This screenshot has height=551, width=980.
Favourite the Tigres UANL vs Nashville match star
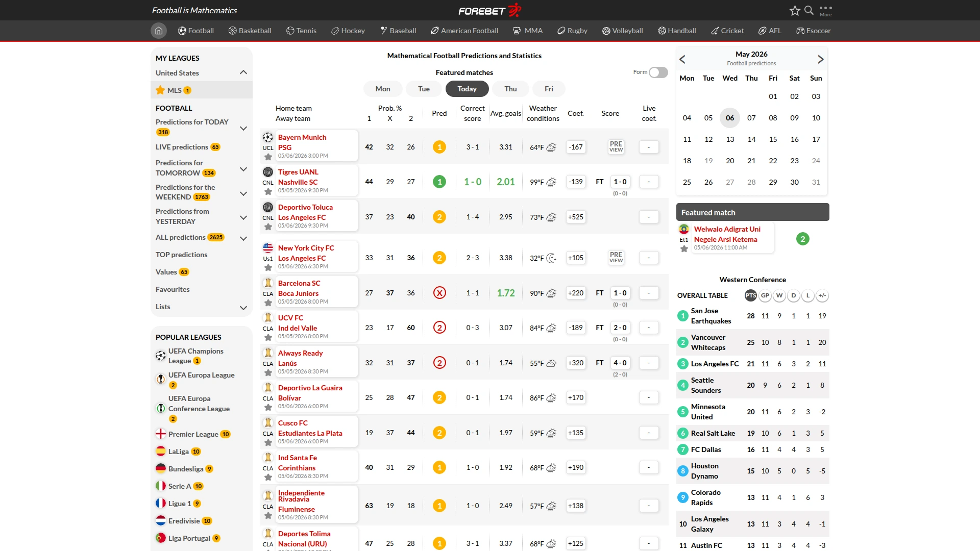tap(268, 192)
